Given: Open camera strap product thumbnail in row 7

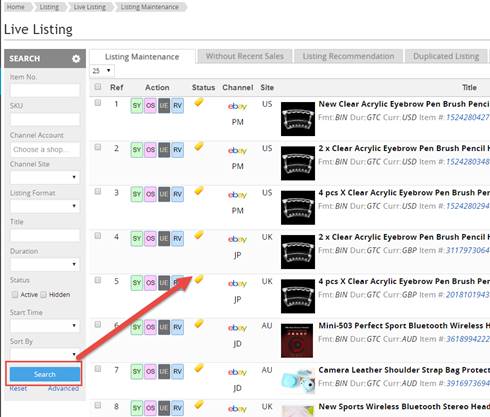Looking at the screenshot, I should coord(298,382).
